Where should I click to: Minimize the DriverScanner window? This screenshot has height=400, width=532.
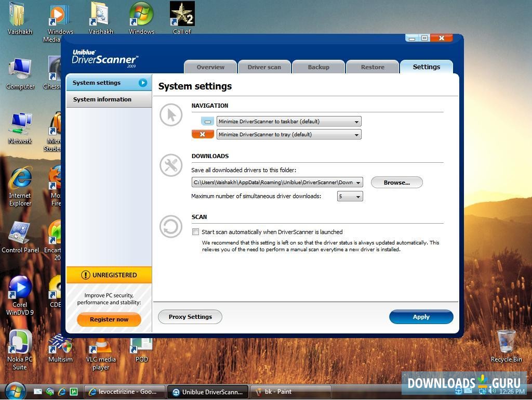(412, 38)
